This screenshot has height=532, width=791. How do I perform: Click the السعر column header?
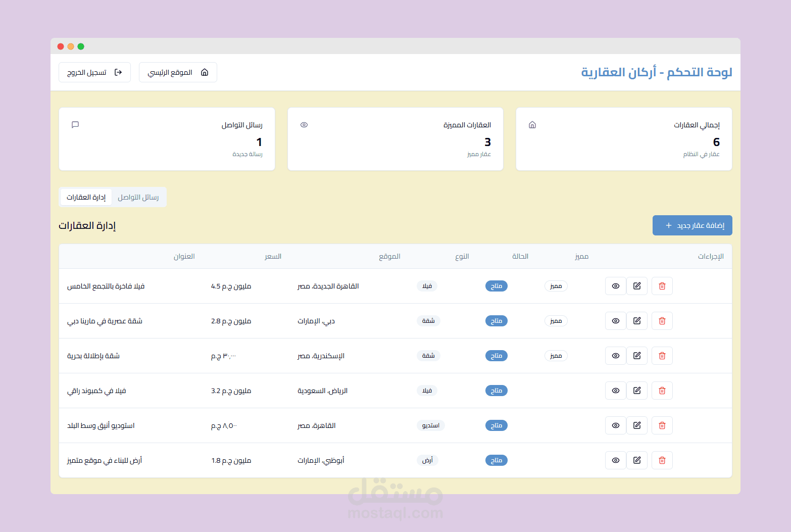[x=273, y=256]
